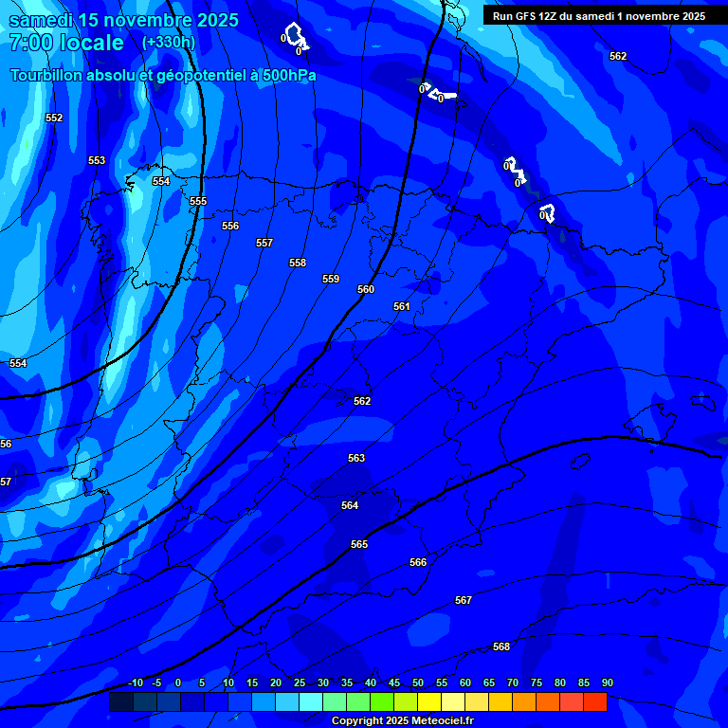
Task: Select the yellow swatch near legend value 50
Action: tap(429, 702)
